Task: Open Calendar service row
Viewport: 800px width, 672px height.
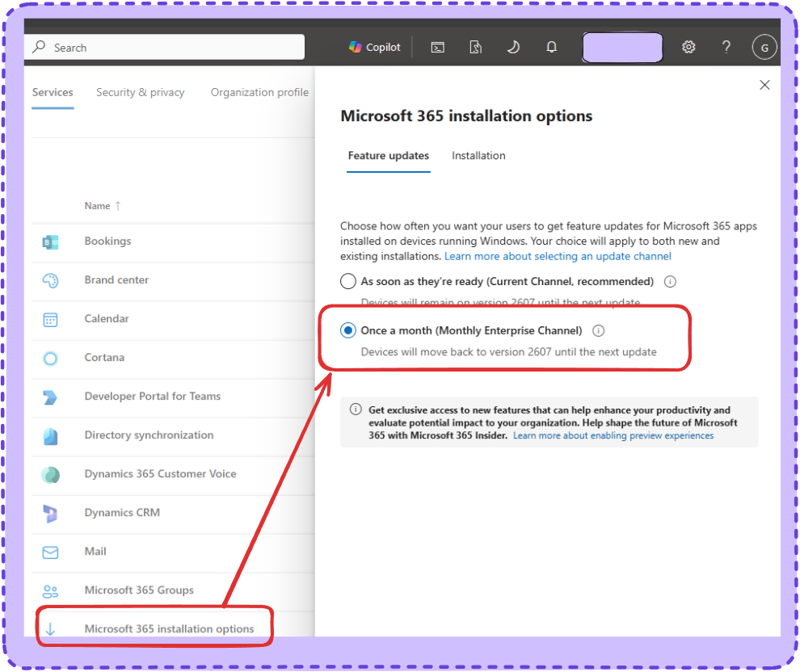Action: (x=173, y=319)
